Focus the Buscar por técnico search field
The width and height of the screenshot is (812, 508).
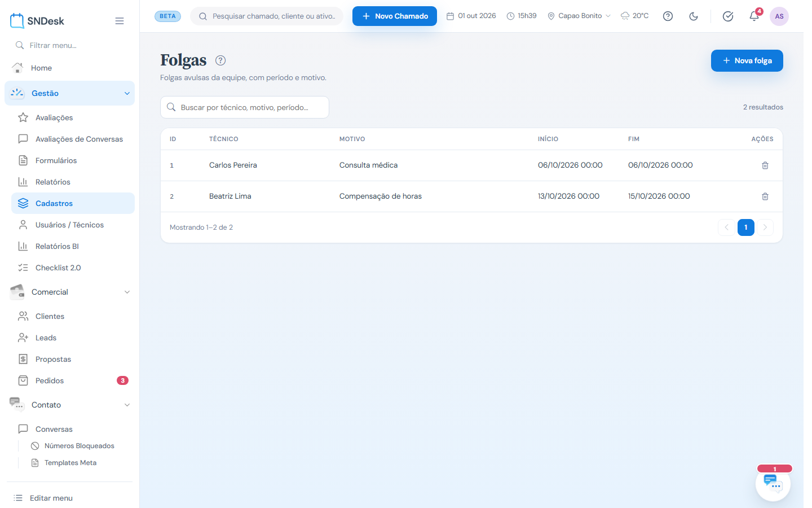[x=245, y=107]
